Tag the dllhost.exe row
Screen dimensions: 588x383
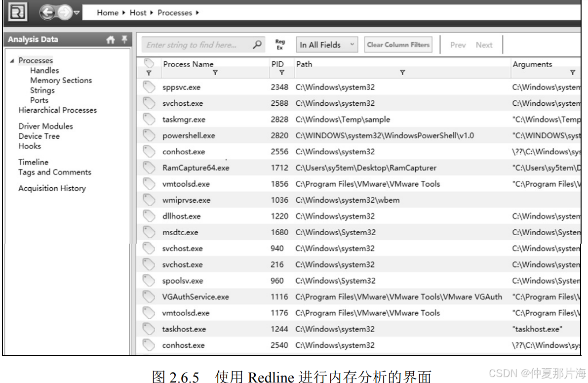pos(149,216)
